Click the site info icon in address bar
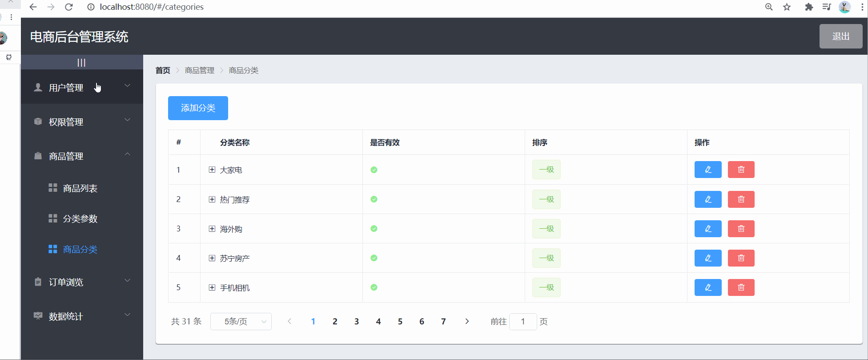The height and width of the screenshot is (360, 868). pos(91,7)
